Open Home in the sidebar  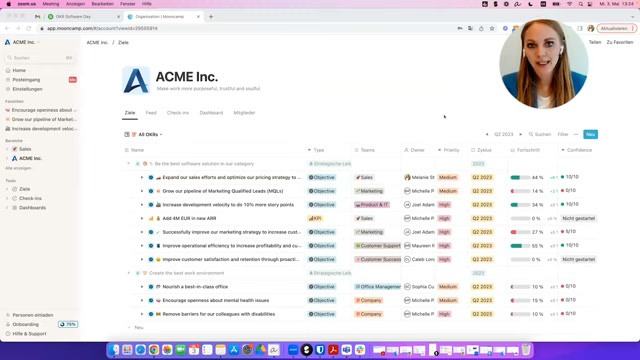tap(19, 70)
